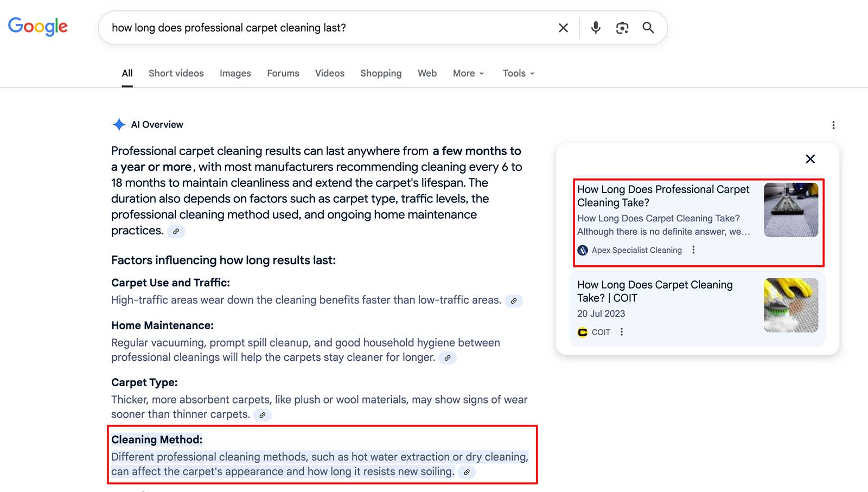Switch to the Images tab
The width and height of the screenshot is (868, 492).
[235, 73]
